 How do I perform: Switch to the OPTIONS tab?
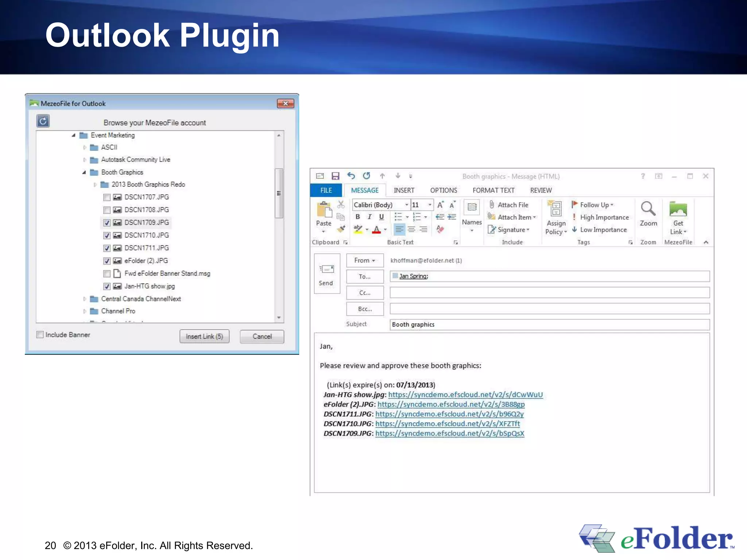(444, 190)
